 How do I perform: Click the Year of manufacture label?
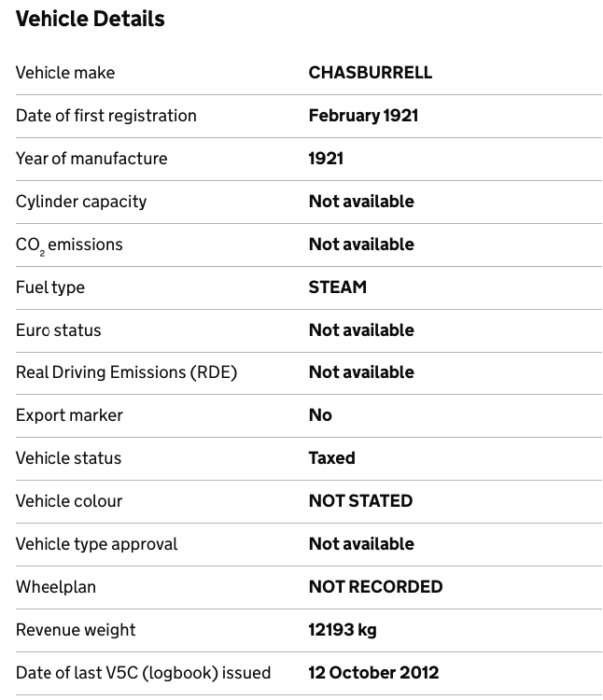point(91,159)
